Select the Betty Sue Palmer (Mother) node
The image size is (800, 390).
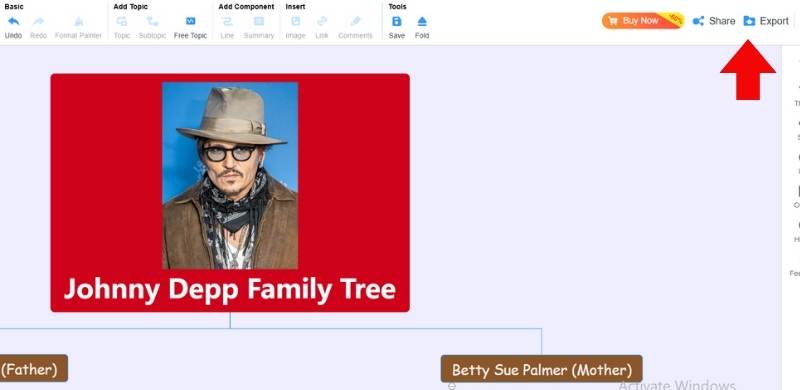[541, 369]
